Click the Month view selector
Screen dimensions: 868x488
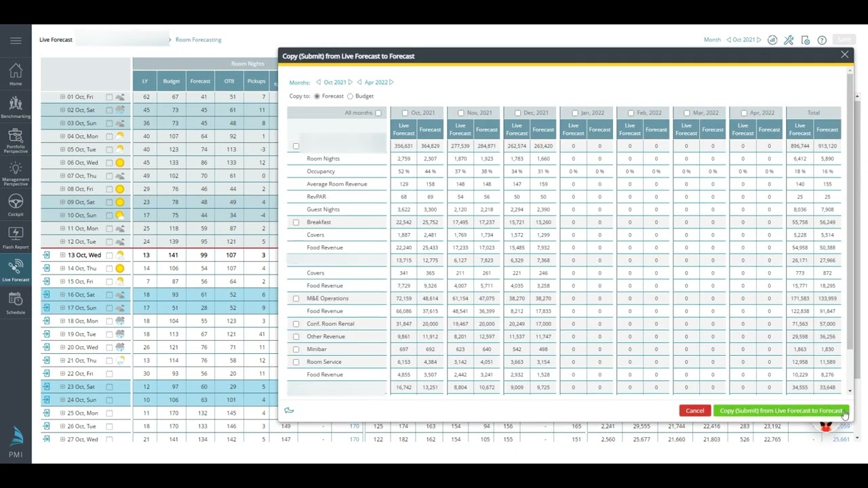712,40
